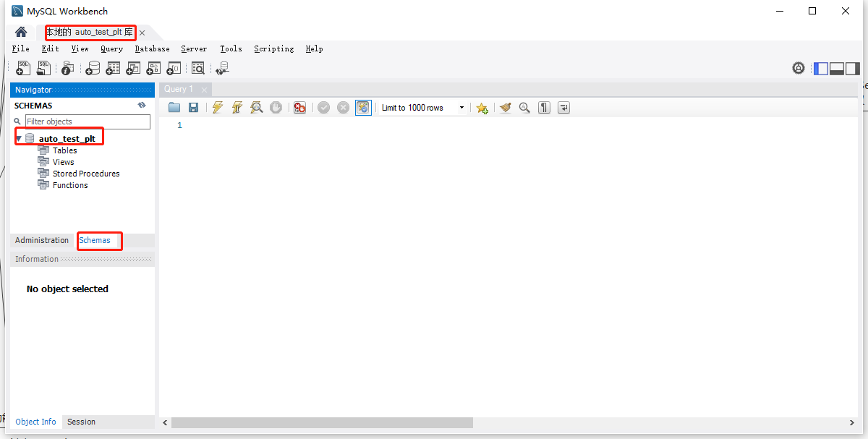Collapse the auto_test_plt schema node

point(19,138)
